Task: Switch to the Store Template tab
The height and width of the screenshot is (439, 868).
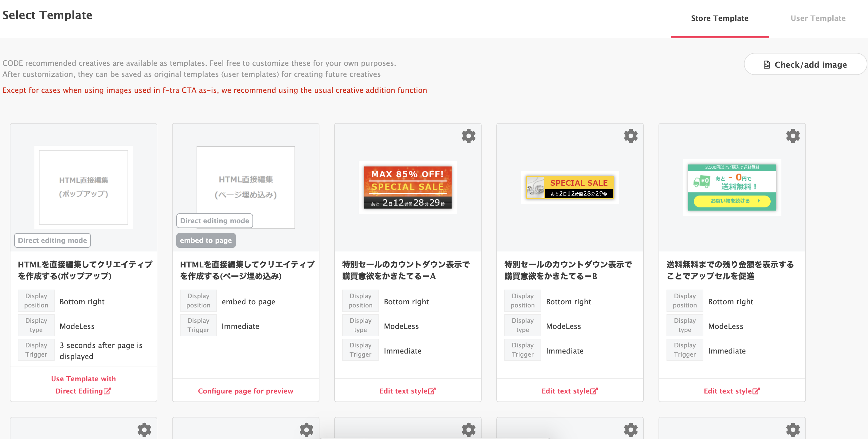Action: click(x=719, y=18)
